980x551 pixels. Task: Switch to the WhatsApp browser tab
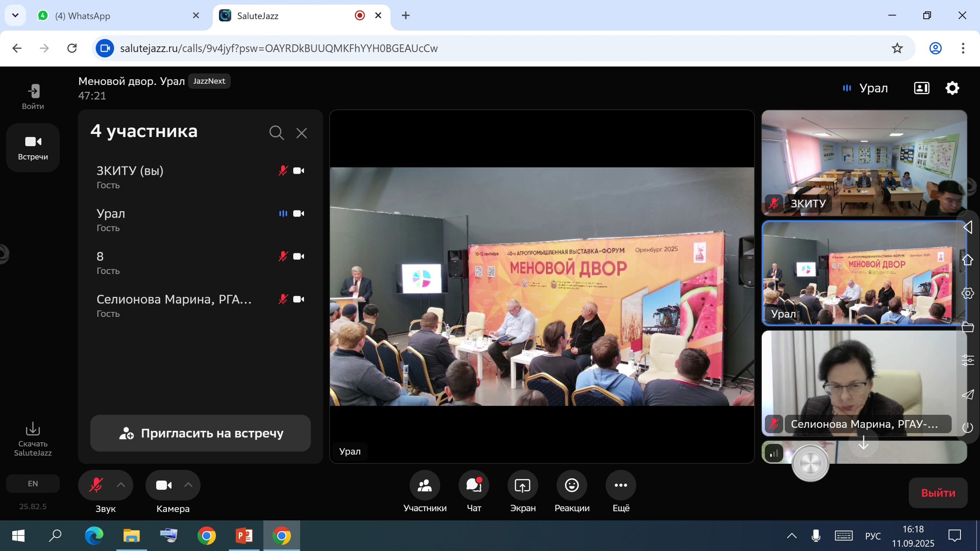coord(82,16)
